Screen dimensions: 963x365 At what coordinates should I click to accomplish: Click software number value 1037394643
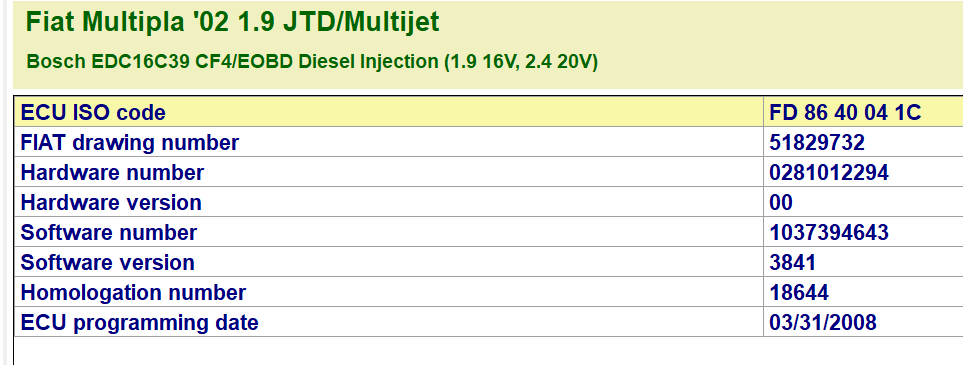(x=828, y=233)
